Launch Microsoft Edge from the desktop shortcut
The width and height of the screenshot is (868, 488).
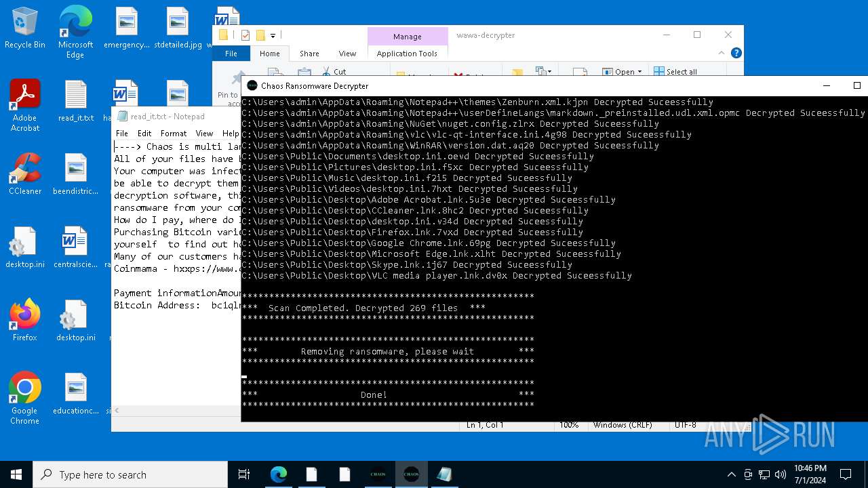(75, 32)
